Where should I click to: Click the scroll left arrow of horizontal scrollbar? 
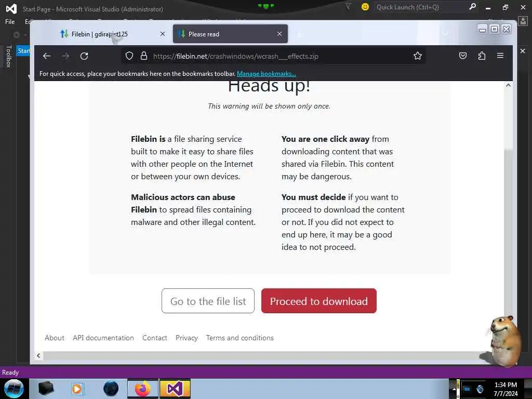(38, 355)
